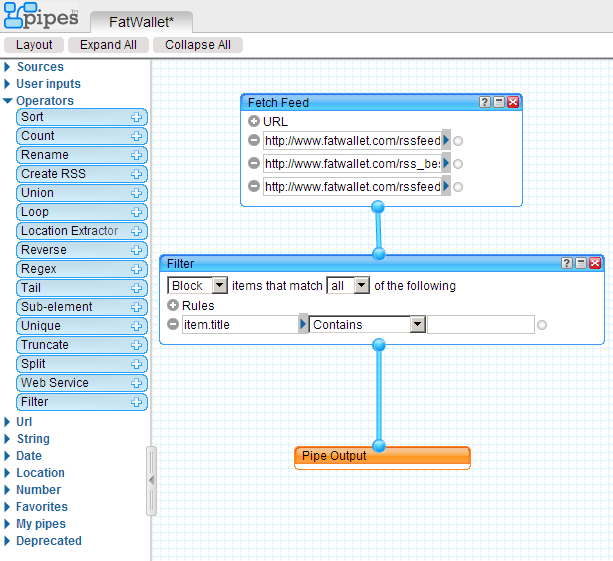This screenshot has height=561, width=613.
Task: Click the Filter module output connector
Action: point(379,345)
